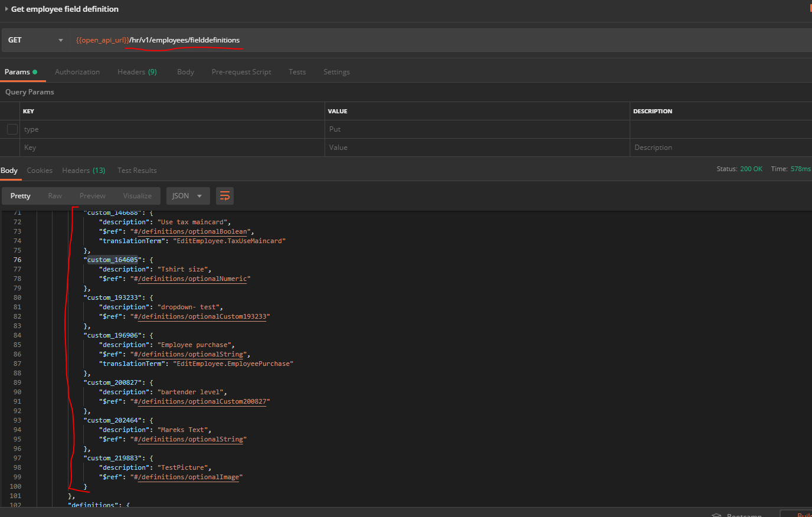Collapse the Get employee field definition request arrow
Image resolution: width=812 pixels, height=517 pixels.
pos(6,9)
